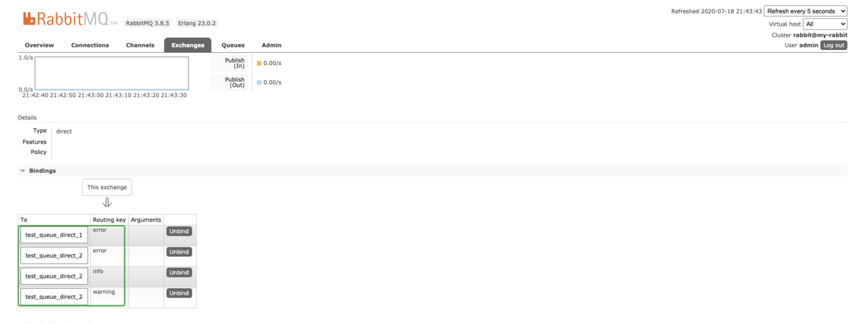Log out of the admin user
The width and height of the screenshot is (868, 324).
pyautogui.click(x=833, y=45)
